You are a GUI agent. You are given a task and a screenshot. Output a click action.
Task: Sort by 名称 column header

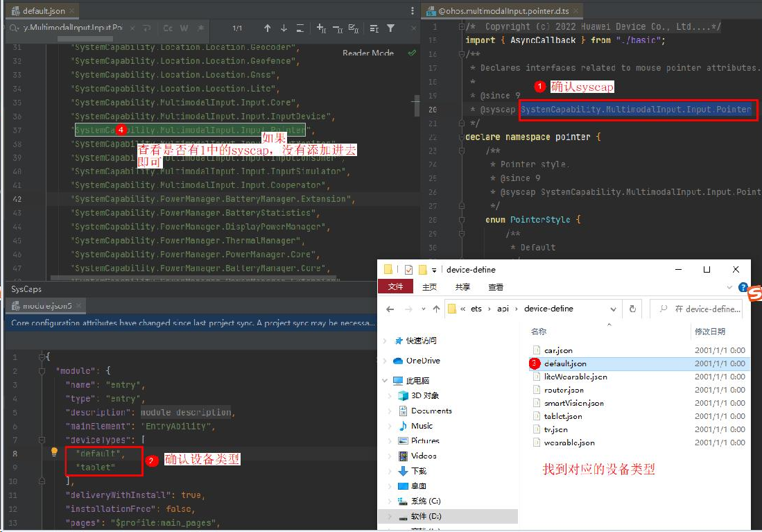(x=539, y=331)
